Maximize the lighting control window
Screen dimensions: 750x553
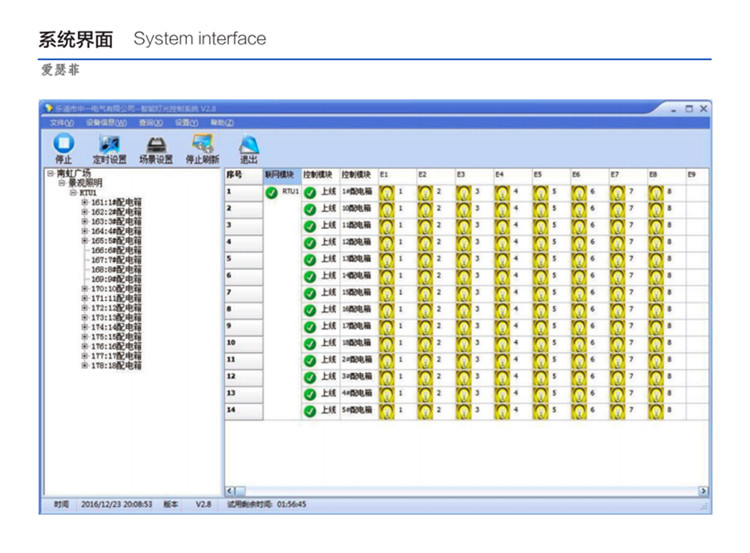click(x=689, y=109)
